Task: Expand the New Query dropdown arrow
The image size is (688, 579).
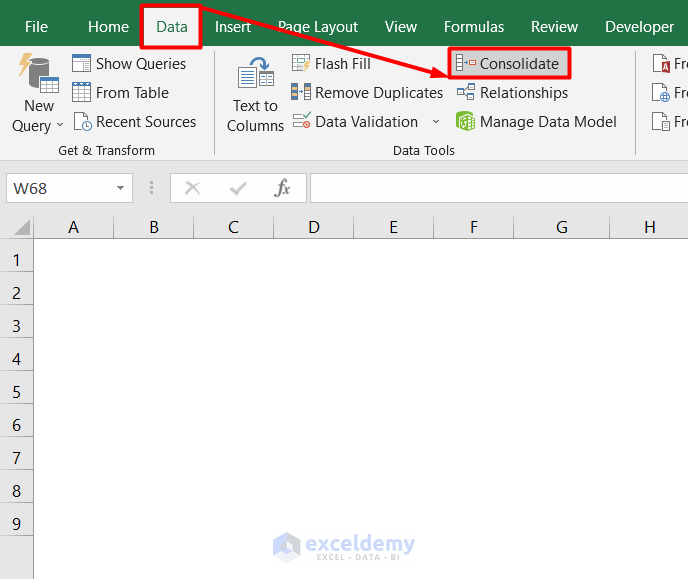Action: pos(60,125)
